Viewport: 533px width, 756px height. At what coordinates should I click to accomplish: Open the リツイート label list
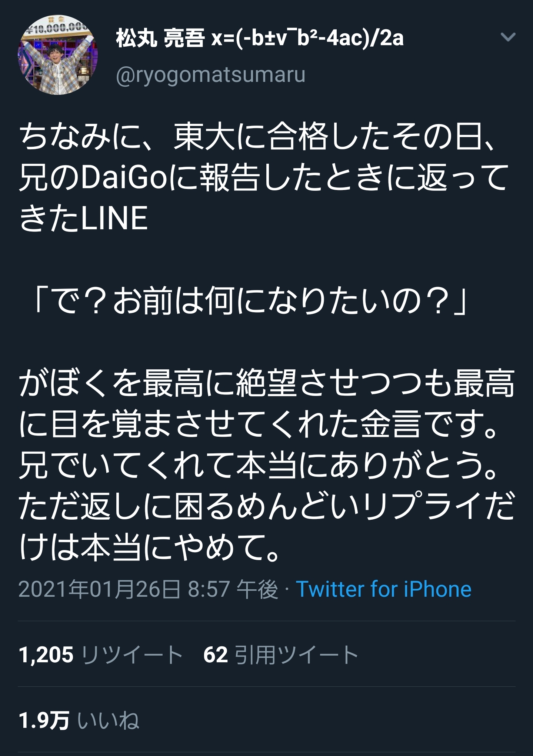point(131,655)
